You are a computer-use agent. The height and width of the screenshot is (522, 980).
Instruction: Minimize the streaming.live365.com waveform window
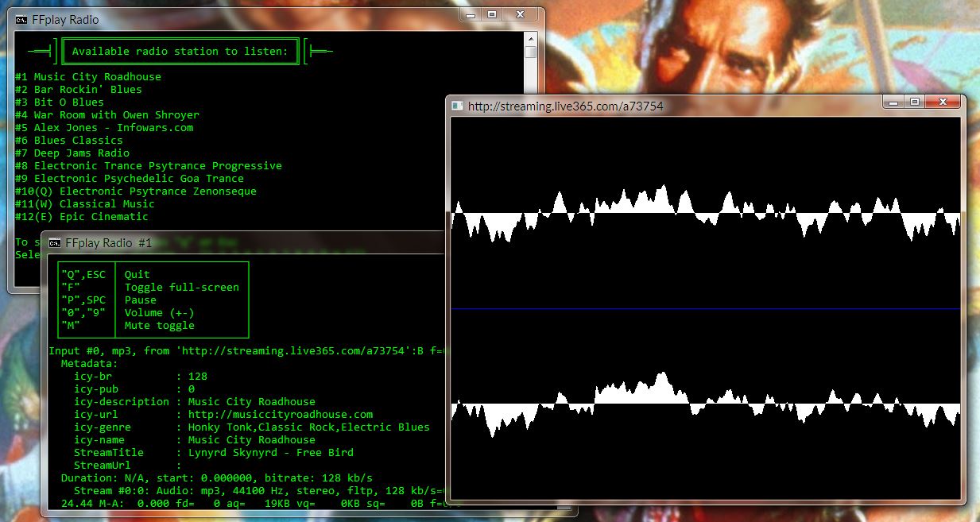(x=893, y=102)
